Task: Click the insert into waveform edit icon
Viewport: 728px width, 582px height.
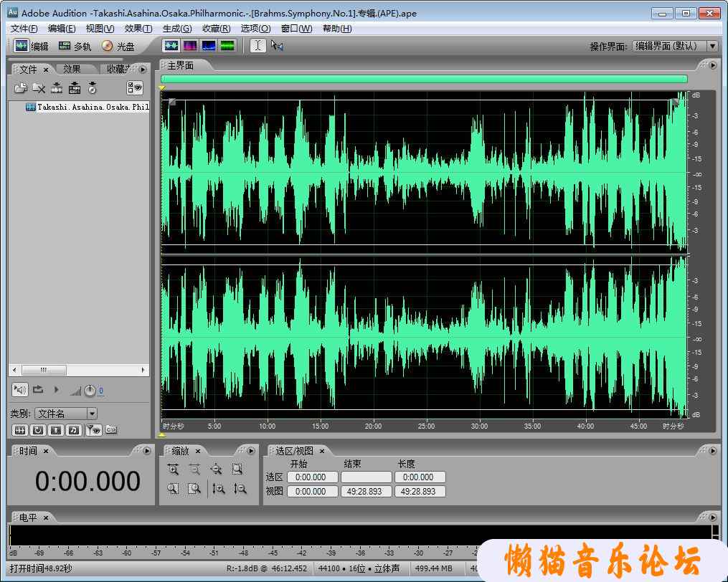Action: click(57, 87)
